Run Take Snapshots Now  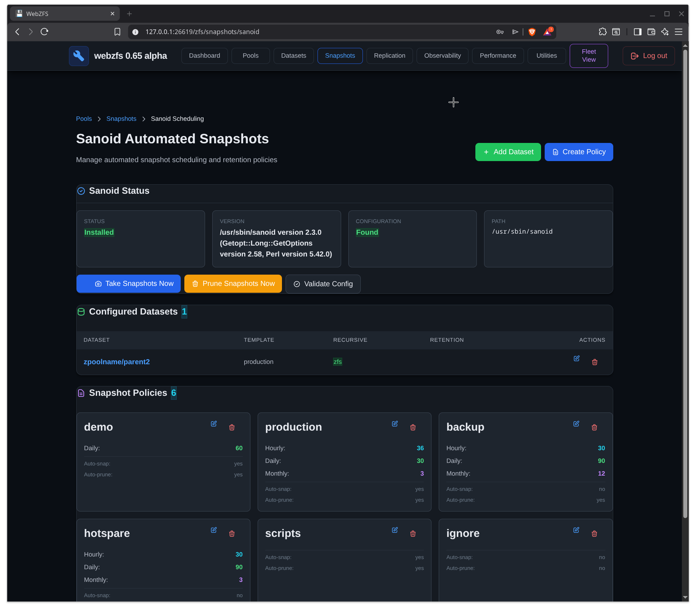pos(128,283)
